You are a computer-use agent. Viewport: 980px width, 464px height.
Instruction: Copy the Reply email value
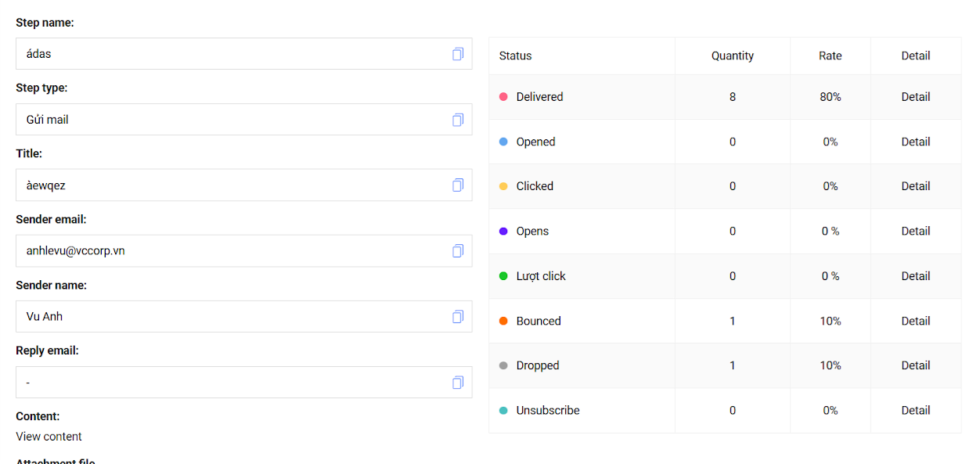pos(458,383)
